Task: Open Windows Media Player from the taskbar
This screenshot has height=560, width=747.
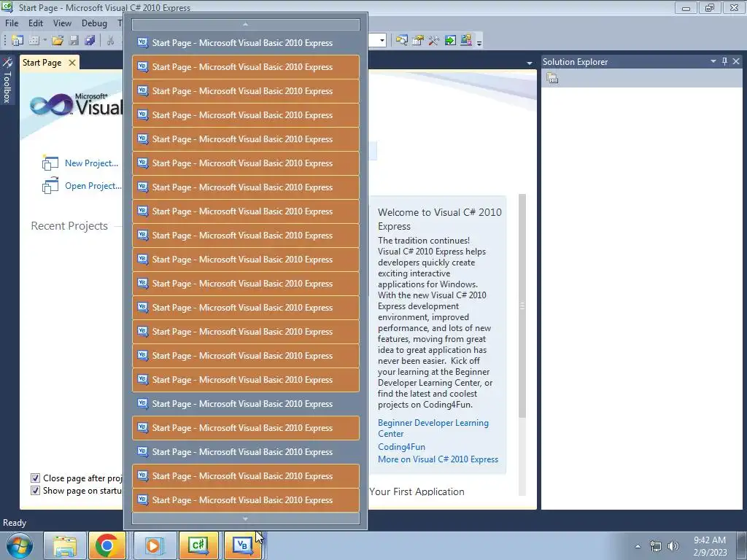Action: coord(153,545)
